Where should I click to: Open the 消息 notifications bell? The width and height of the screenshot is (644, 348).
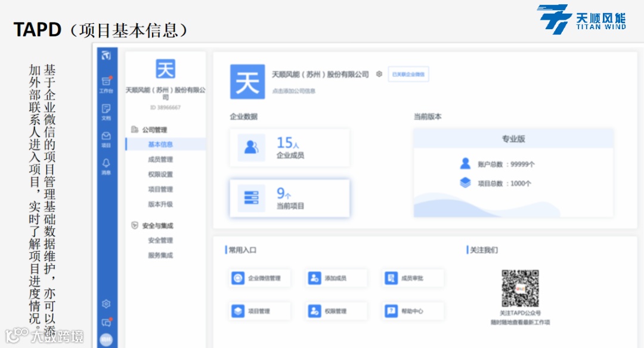[106, 167]
